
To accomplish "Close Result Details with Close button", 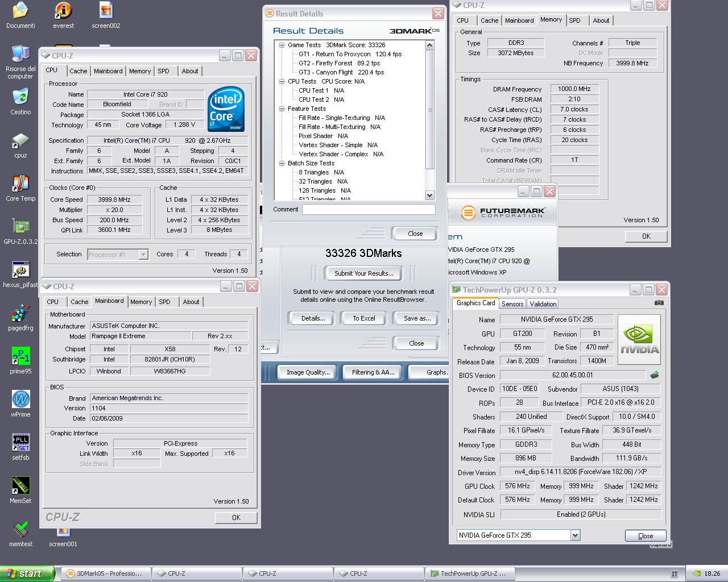I will tap(415, 234).
